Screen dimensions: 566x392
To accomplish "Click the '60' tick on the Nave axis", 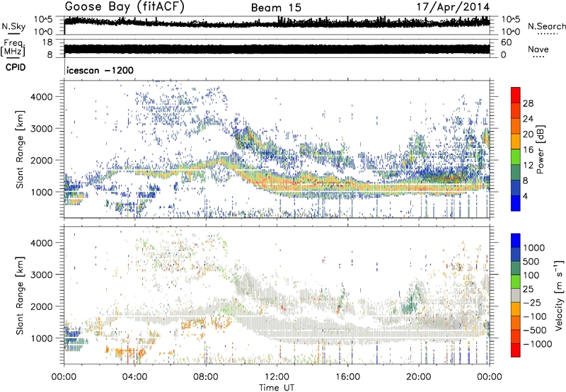I will tap(506, 42).
